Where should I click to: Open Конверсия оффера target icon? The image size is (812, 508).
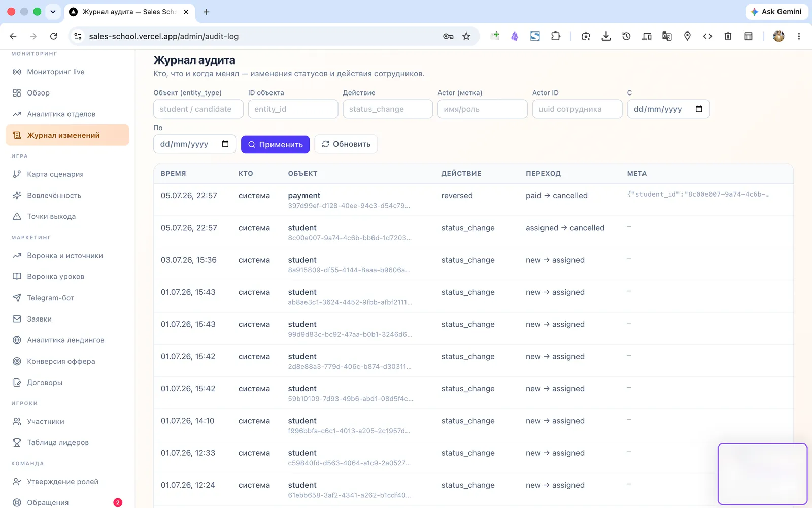[17, 361]
